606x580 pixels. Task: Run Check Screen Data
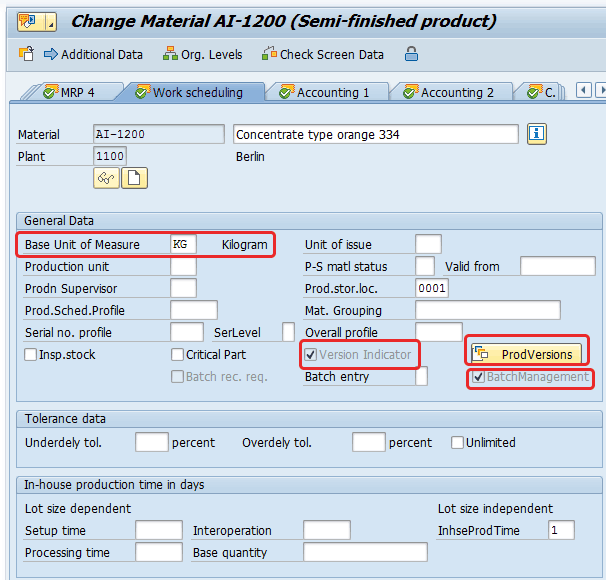(322, 54)
